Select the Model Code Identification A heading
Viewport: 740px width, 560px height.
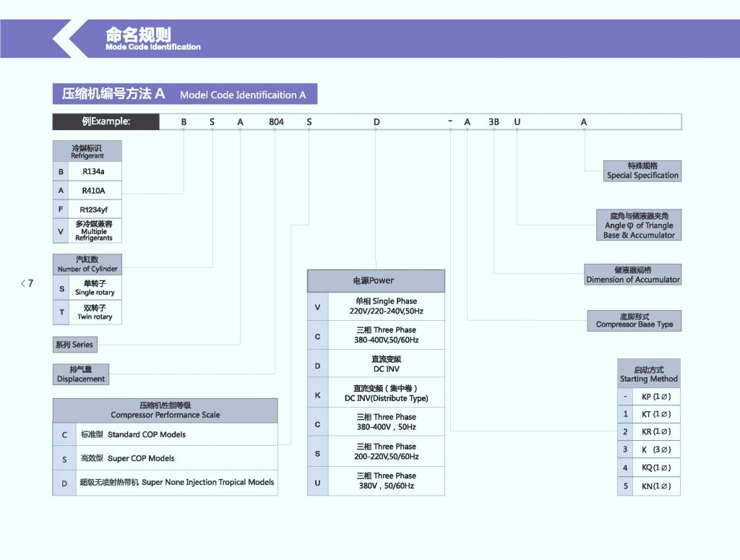pos(184,94)
